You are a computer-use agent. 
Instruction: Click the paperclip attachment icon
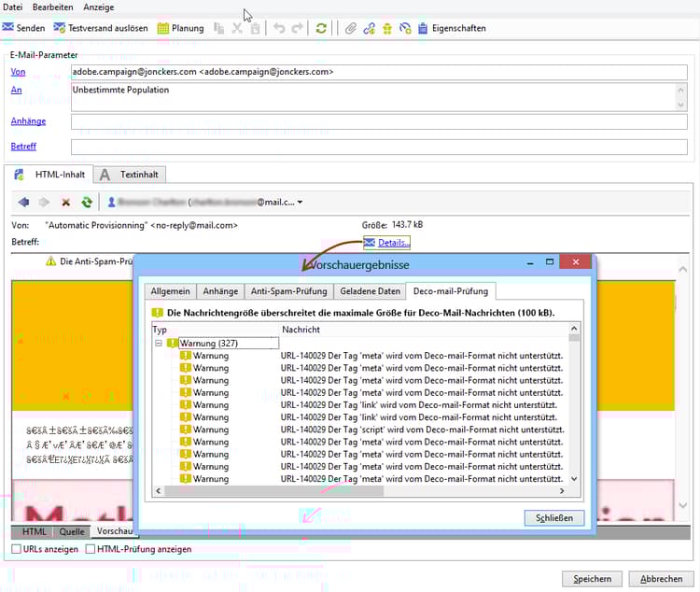[351, 28]
